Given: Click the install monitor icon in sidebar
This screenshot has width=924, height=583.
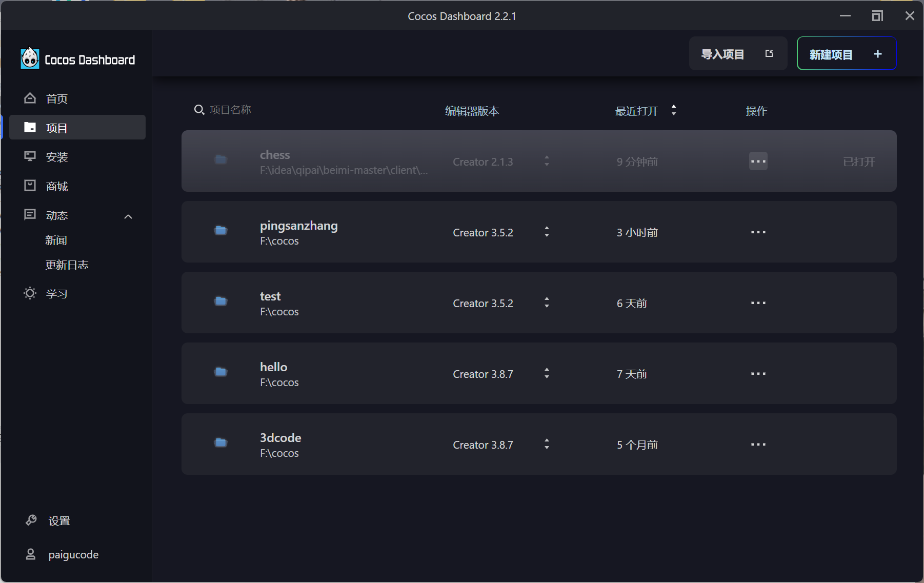Looking at the screenshot, I should [x=30, y=156].
